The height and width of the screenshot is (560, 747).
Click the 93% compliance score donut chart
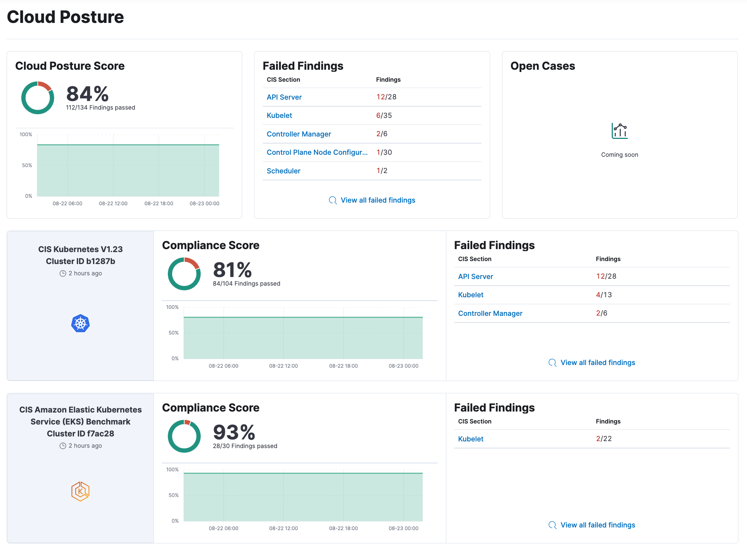184,436
